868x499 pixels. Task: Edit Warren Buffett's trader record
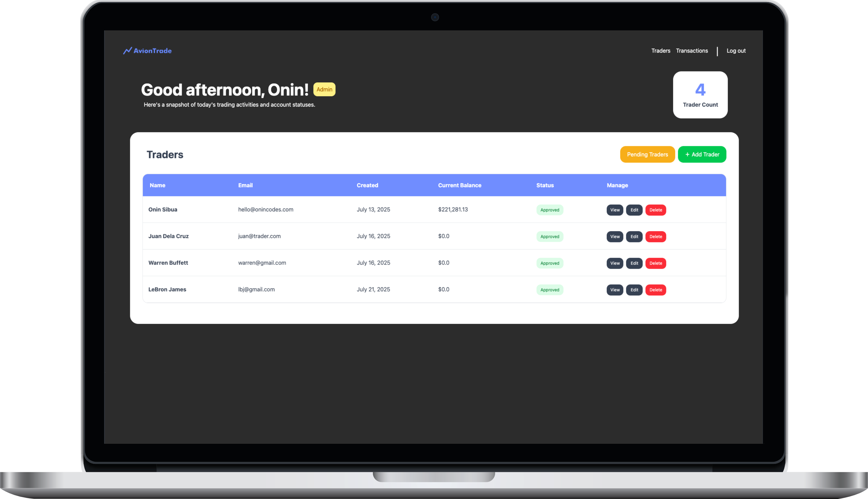point(634,263)
